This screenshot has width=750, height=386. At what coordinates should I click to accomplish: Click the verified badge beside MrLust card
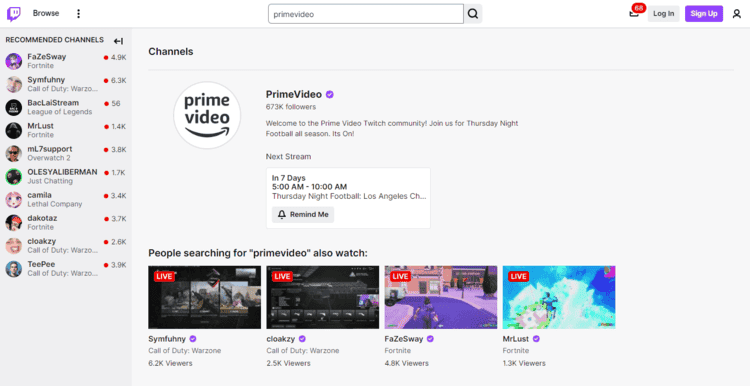pyautogui.click(x=536, y=339)
